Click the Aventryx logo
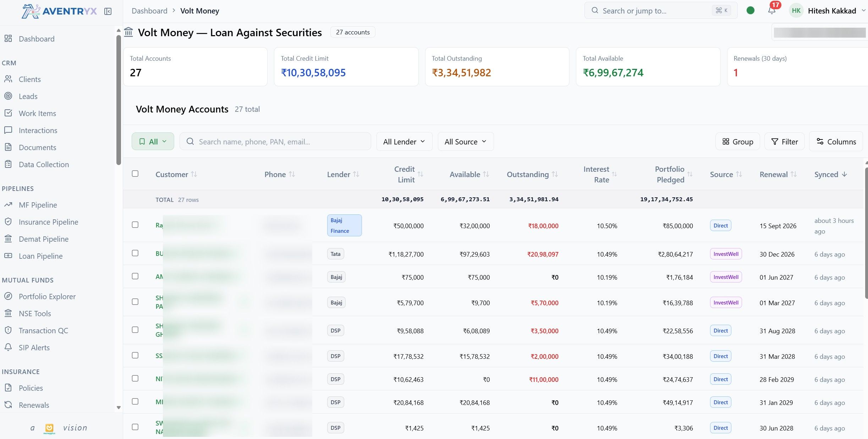Screen dimensions: 868x439 point(59,11)
